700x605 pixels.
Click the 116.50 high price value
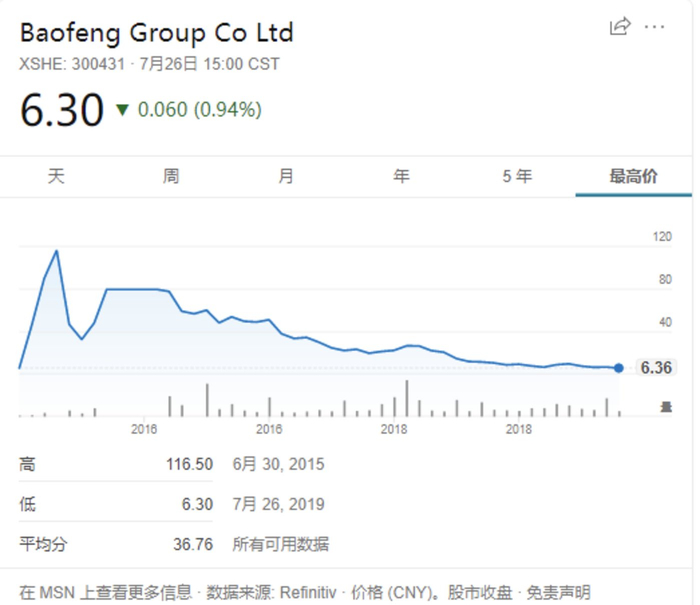coord(189,464)
